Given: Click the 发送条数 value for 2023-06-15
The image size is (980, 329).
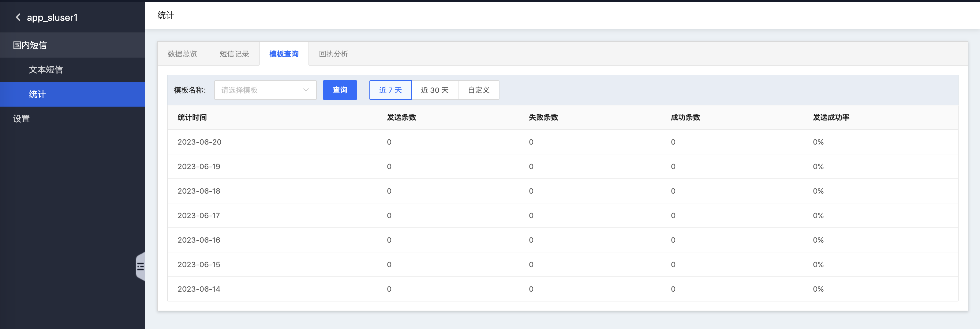Looking at the screenshot, I should click(x=389, y=265).
